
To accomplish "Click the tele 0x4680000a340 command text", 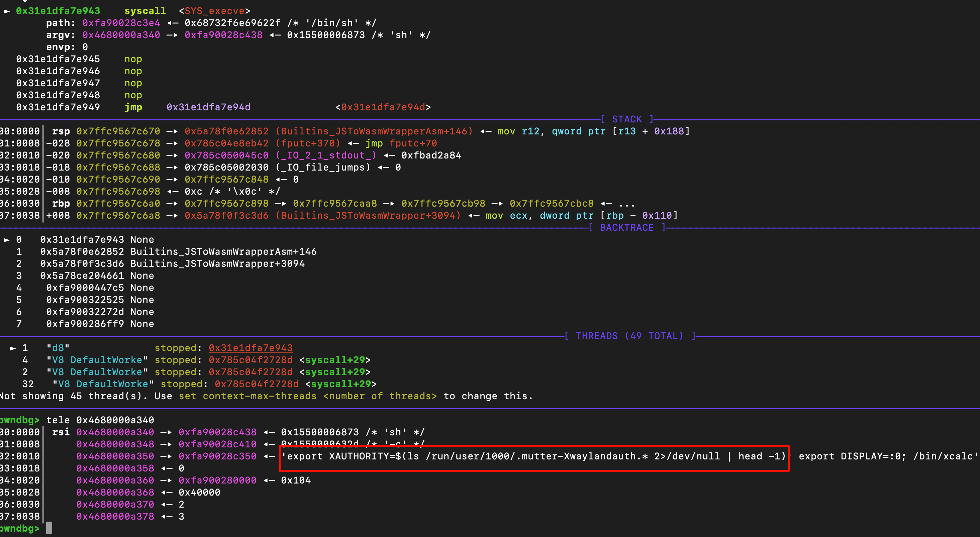I will tap(100, 420).
